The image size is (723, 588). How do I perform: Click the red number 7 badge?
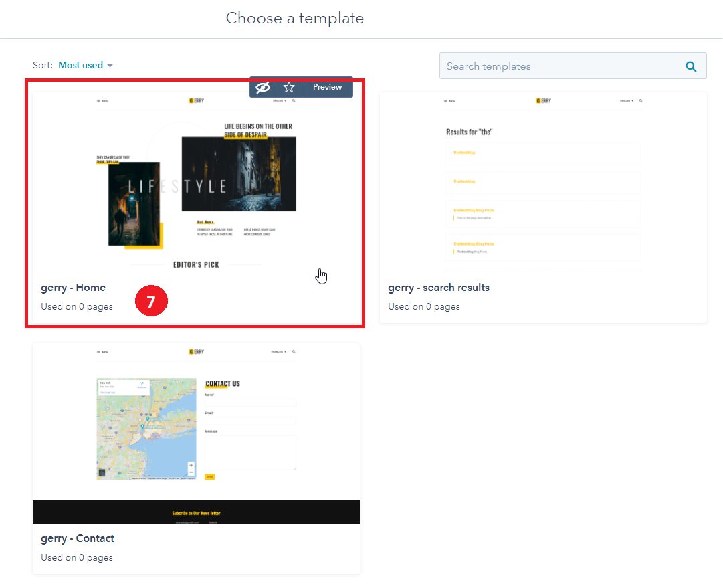point(150,302)
